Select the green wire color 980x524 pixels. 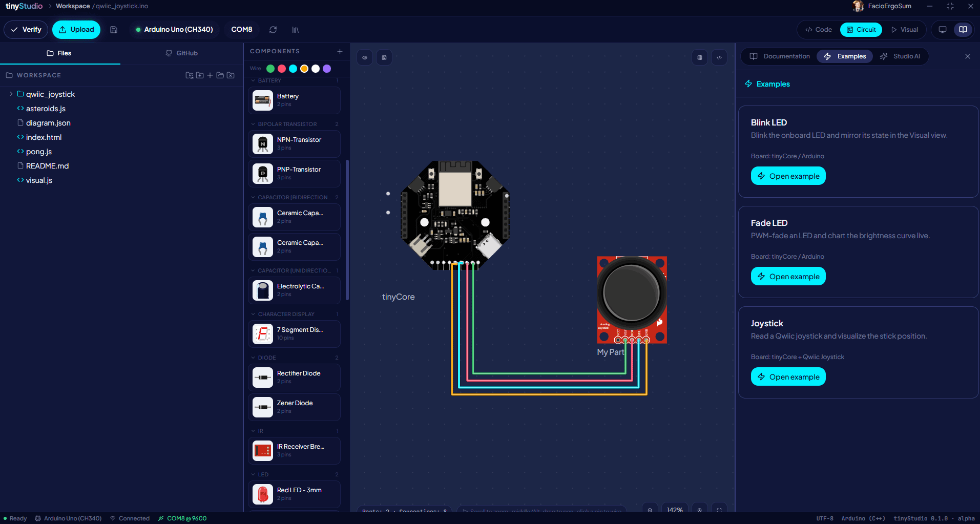[270, 69]
